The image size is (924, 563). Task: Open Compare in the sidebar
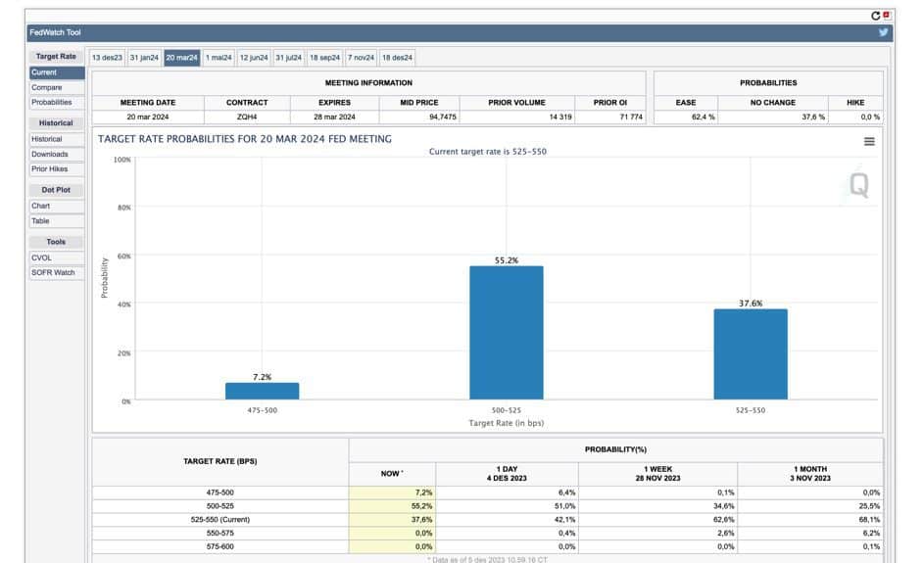pyautogui.click(x=57, y=88)
